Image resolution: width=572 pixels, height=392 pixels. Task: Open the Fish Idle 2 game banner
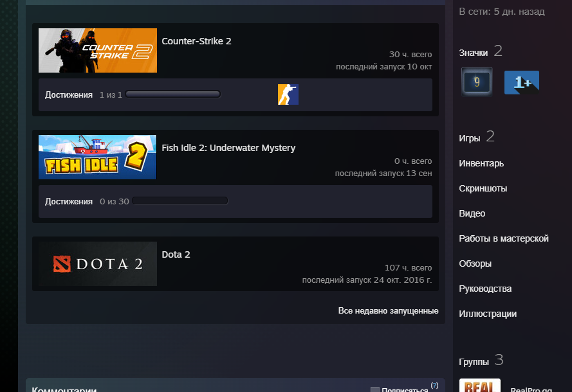[98, 157]
